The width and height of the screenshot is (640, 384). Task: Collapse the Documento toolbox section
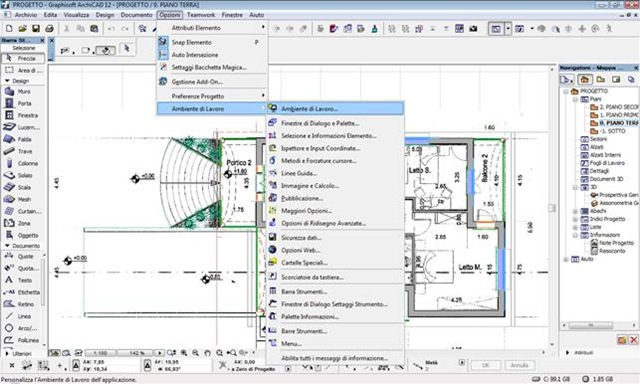click(7, 246)
